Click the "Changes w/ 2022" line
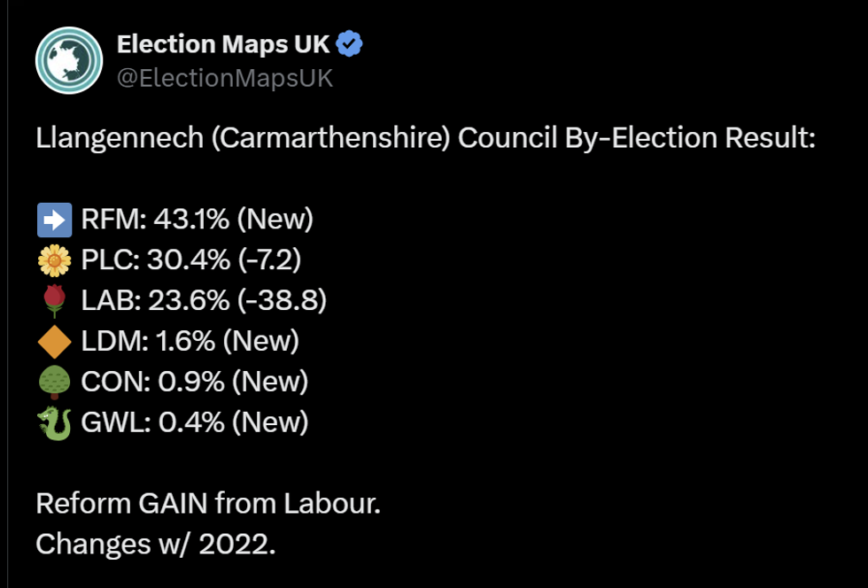868x588 pixels. [x=156, y=544]
